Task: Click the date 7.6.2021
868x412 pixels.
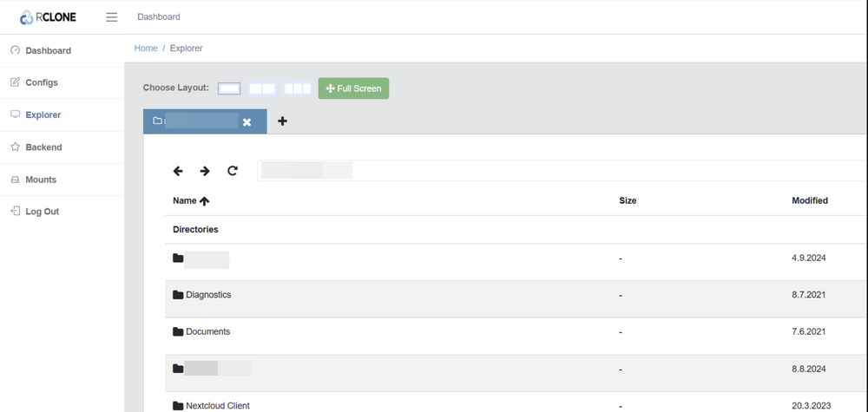Action: pyautogui.click(x=809, y=332)
